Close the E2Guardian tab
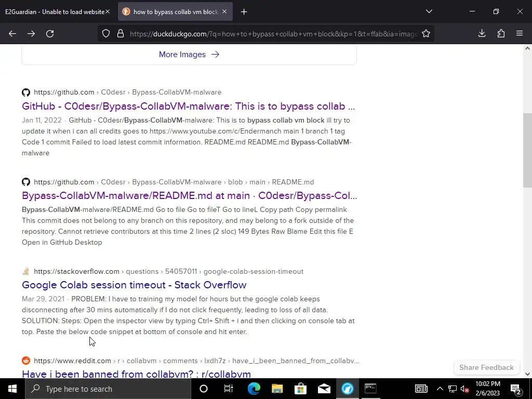532x399 pixels. [x=108, y=11]
